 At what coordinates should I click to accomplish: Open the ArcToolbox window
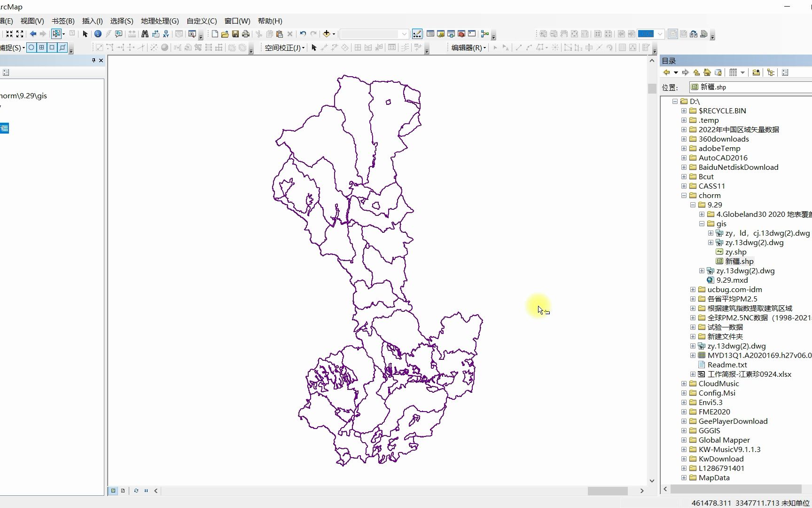pyautogui.click(x=461, y=34)
